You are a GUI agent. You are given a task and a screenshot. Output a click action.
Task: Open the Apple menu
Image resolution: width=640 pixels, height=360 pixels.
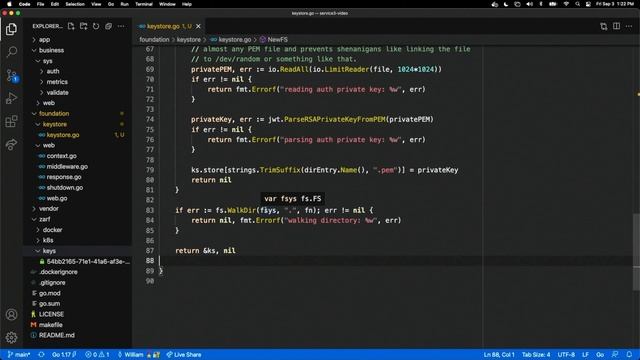click(x=9, y=4)
